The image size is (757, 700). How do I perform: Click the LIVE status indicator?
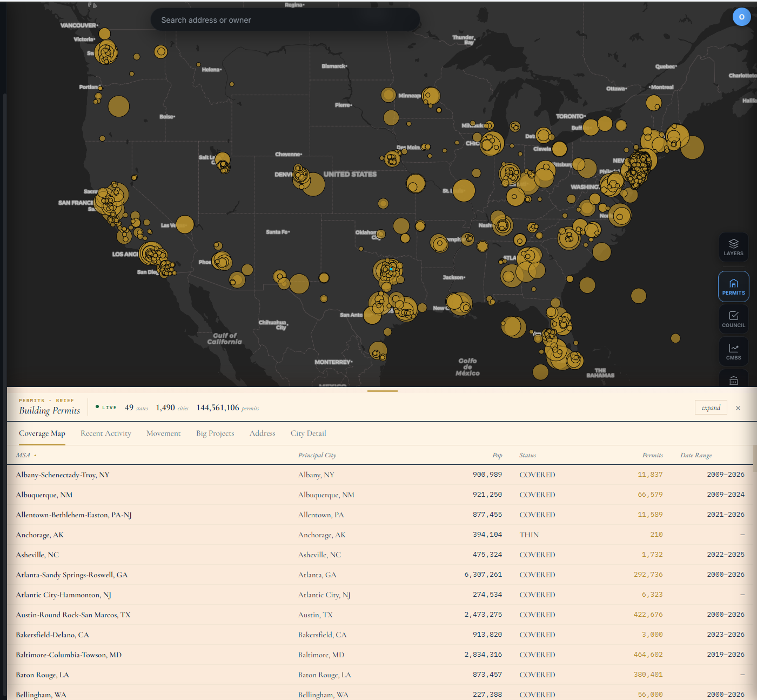106,407
